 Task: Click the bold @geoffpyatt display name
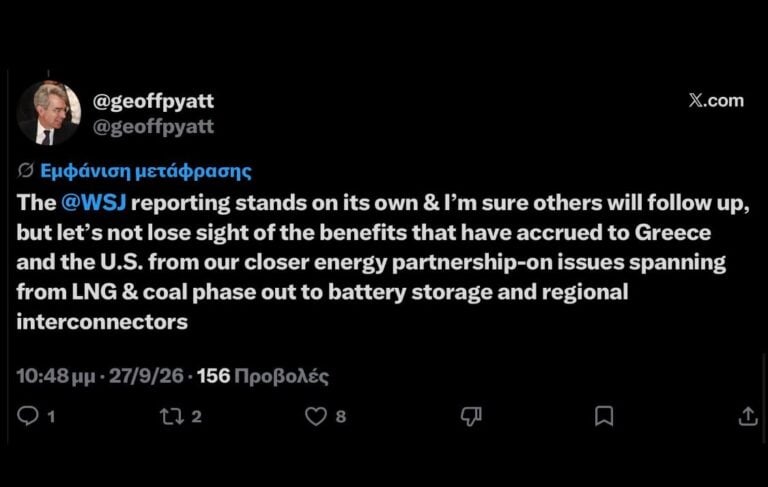[153, 101]
